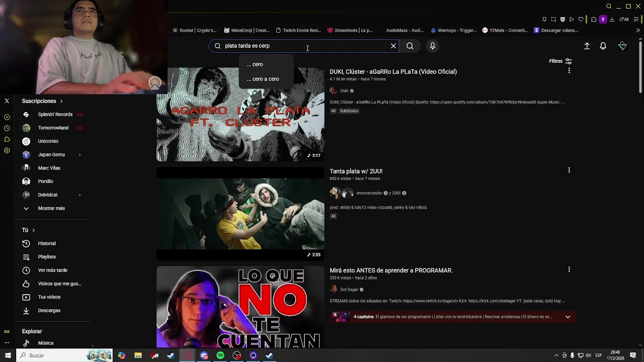Open the Streamloots bookmark
Screen dimensions: 644x362
[x=350, y=30]
